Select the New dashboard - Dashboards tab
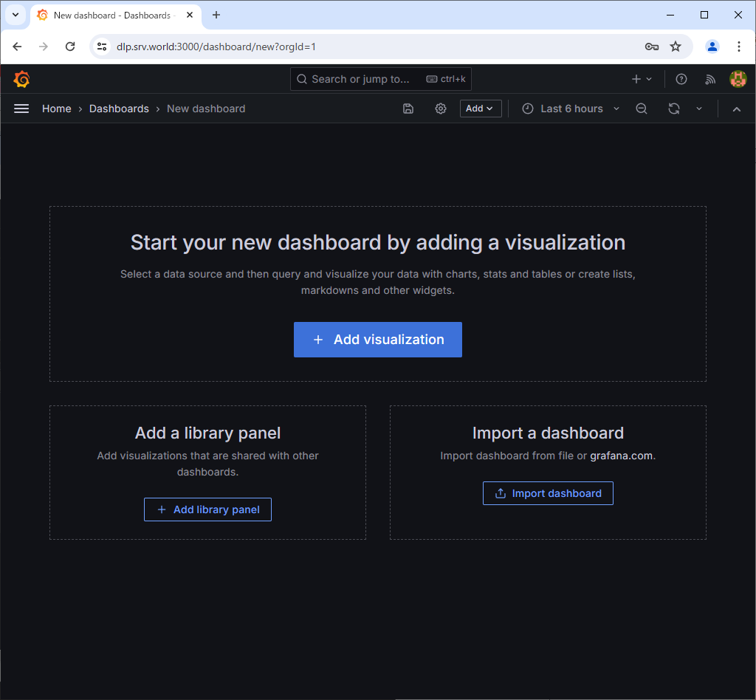Screen dimensions: 756x700 tap(116, 16)
